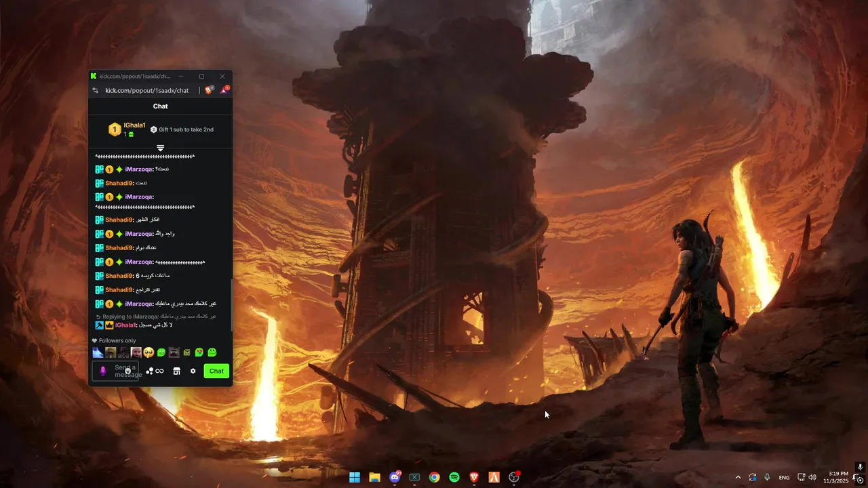The height and width of the screenshot is (488, 868).
Task: Click the 'Send a message' input field
Action: click(x=115, y=371)
